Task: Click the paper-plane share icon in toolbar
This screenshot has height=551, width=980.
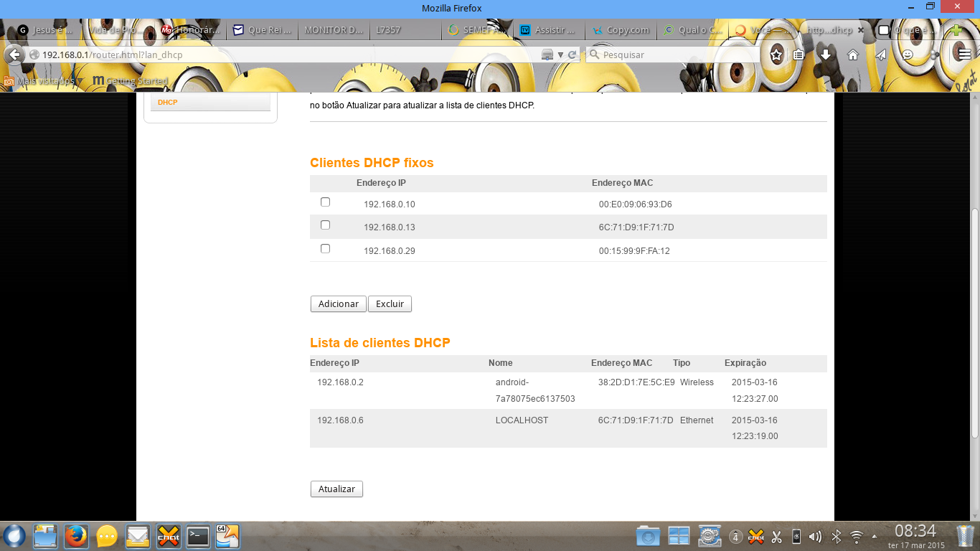Action: [880, 55]
